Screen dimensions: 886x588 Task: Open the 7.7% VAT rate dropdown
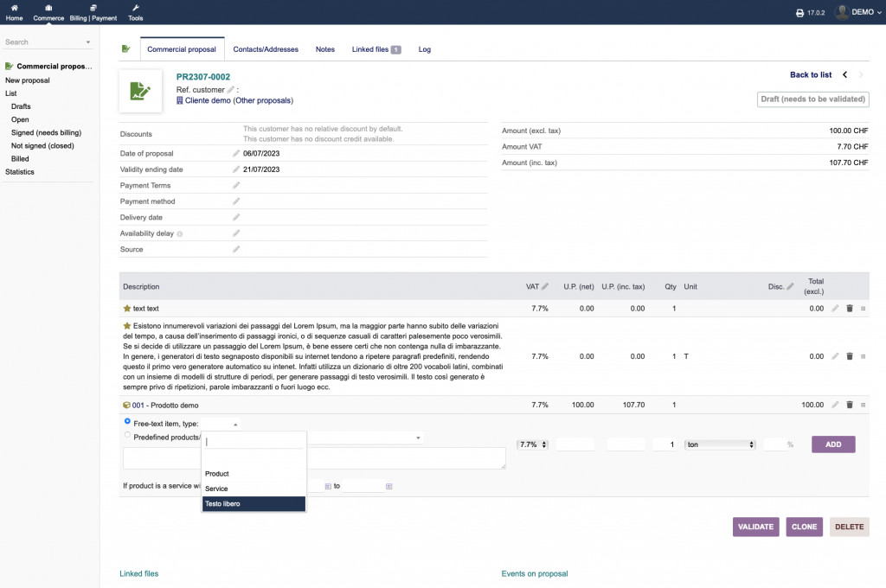pyautogui.click(x=532, y=444)
